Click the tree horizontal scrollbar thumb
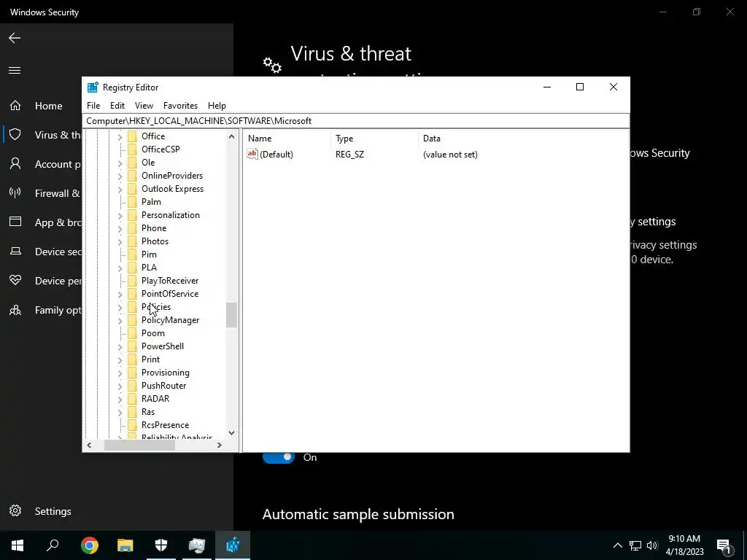 pos(139,446)
